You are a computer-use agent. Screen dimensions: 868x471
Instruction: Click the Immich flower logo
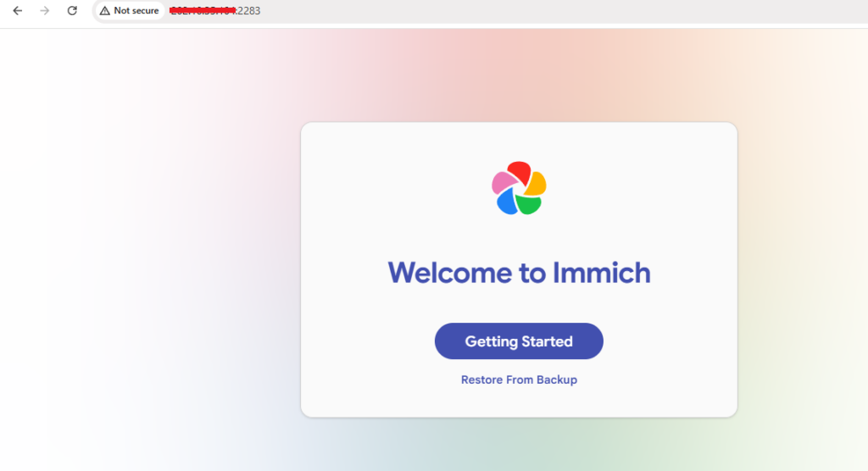(520, 188)
